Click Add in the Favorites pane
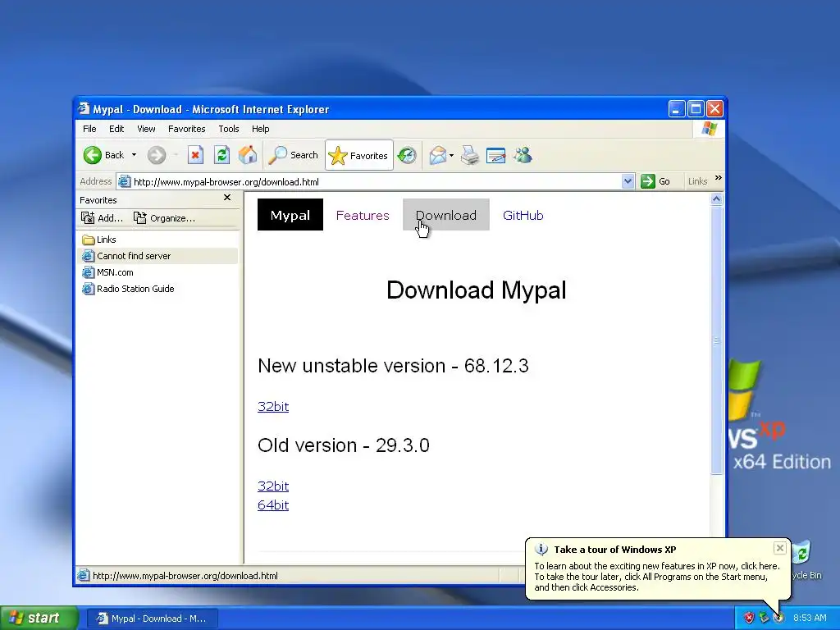The image size is (840, 630). pos(102,218)
